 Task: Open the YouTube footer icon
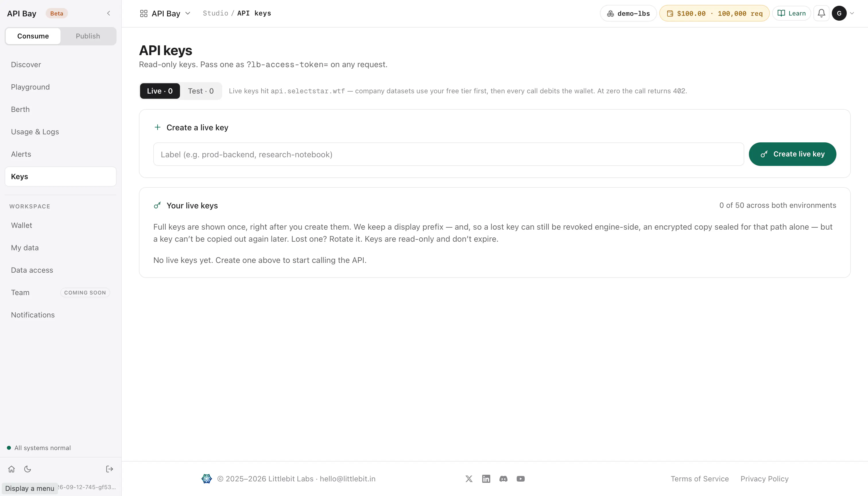tap(520, 478)
